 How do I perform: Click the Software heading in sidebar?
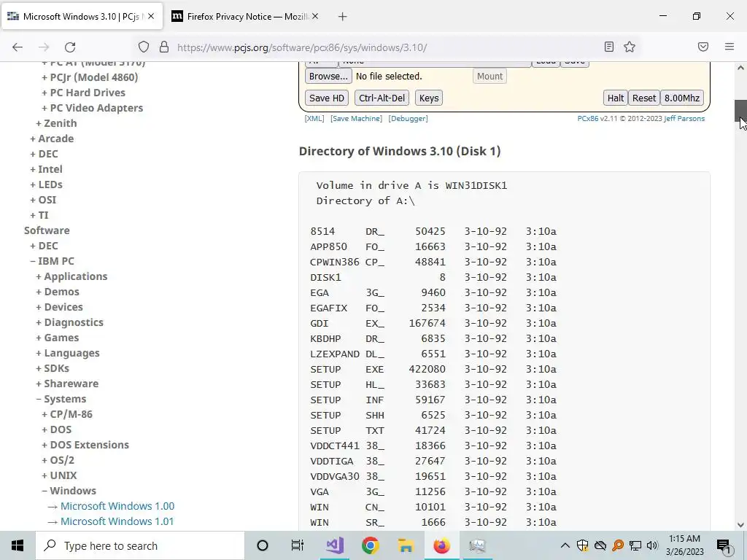coord(47,230)
